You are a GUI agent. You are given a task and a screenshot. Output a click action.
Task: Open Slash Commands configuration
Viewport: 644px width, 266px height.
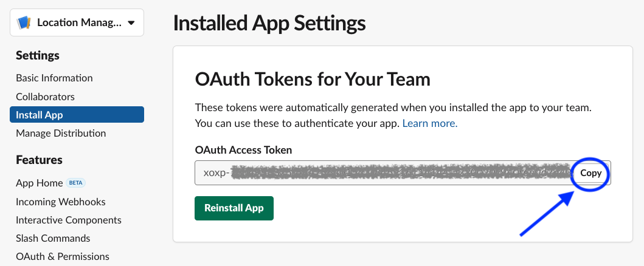click(x=53, y=238)
